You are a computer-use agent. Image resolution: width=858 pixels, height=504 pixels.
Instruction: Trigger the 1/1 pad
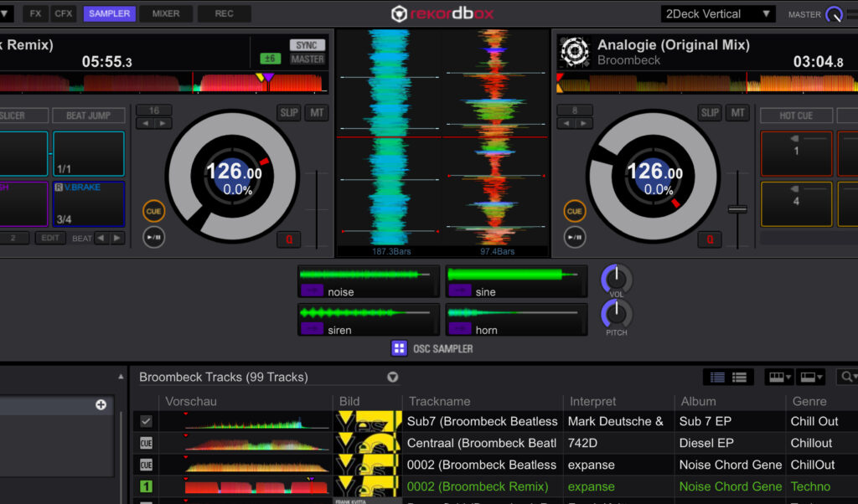(89, 153)
